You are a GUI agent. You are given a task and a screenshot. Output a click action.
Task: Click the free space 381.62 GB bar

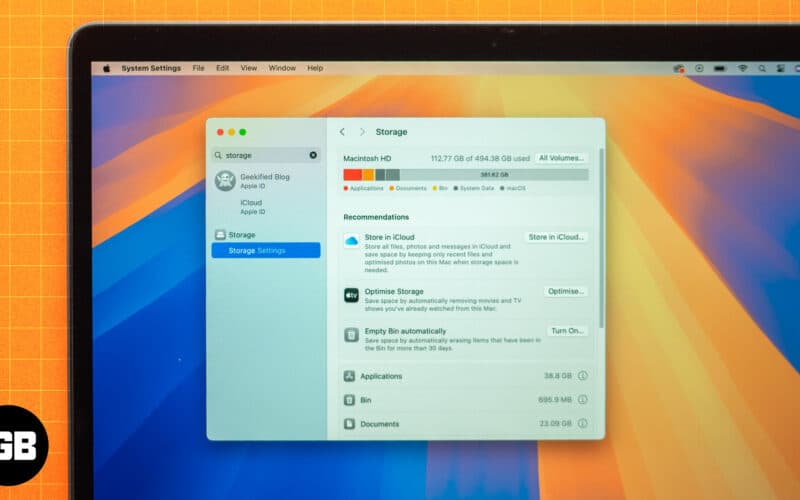click(x=494, y=175)
